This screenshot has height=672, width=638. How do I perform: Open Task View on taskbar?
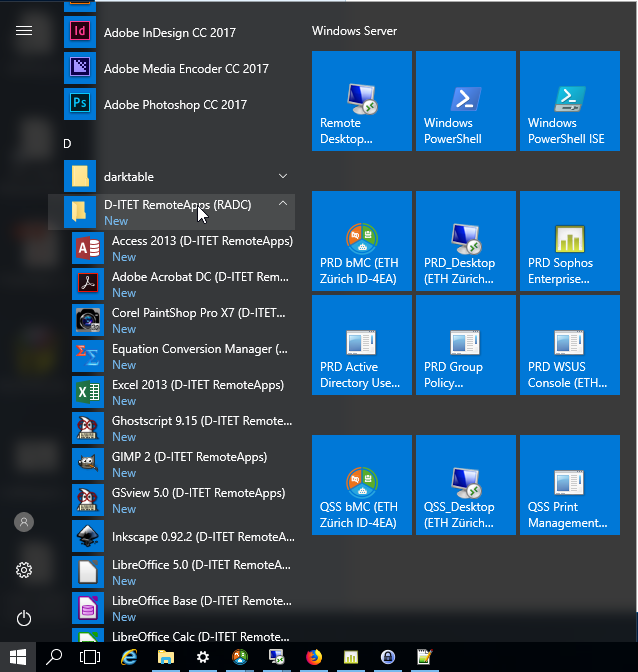tap(90, 657)
